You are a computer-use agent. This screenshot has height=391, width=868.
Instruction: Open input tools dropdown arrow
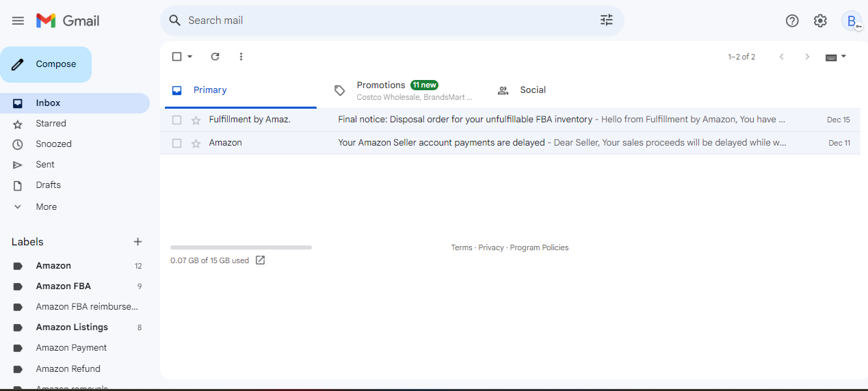point(843,57)
